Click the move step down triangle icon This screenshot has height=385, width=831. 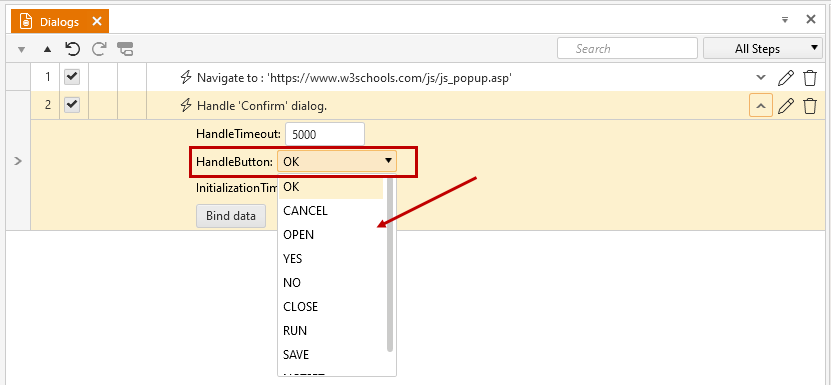click(21, 49)
